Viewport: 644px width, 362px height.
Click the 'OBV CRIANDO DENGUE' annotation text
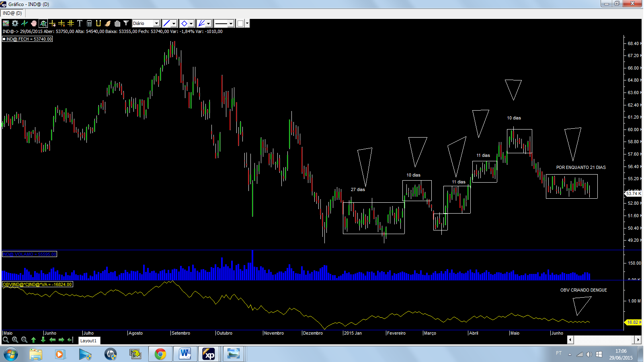(x=584, y=290)
